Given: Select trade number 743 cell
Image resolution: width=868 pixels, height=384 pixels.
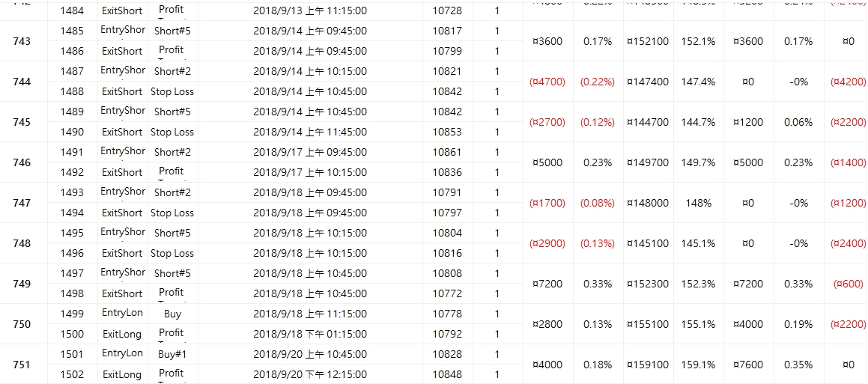Looking at the screenshot, I should (24, 41).
